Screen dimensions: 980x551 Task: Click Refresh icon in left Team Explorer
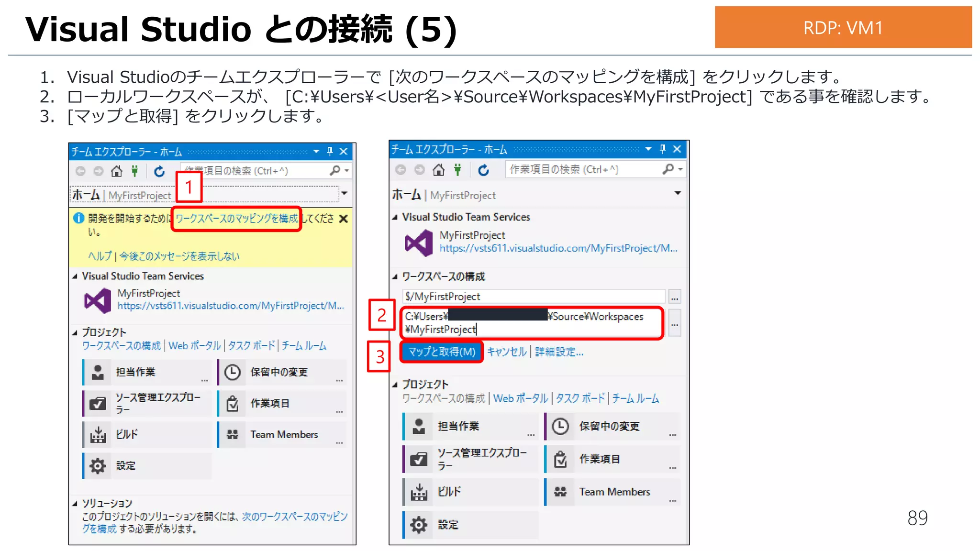click(159, 171)
